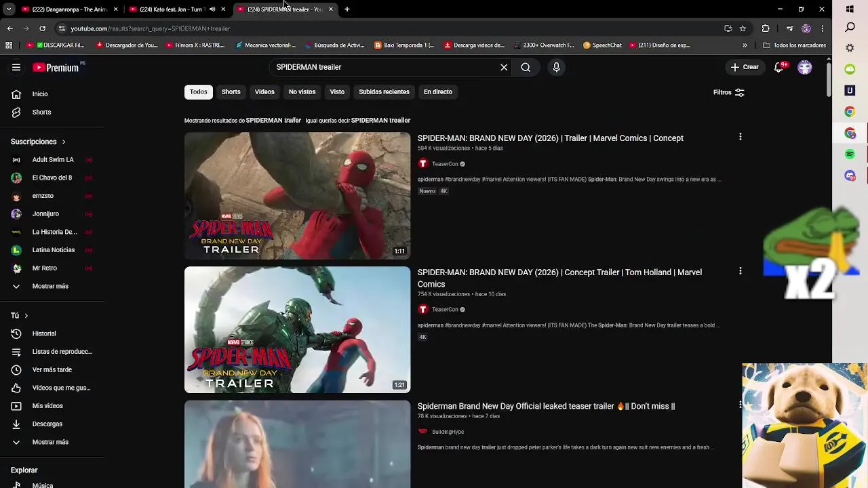This screenshot has width=868, height=488.
Task: Open the Todos los marcadores folder
Action: tap(794, 45)
